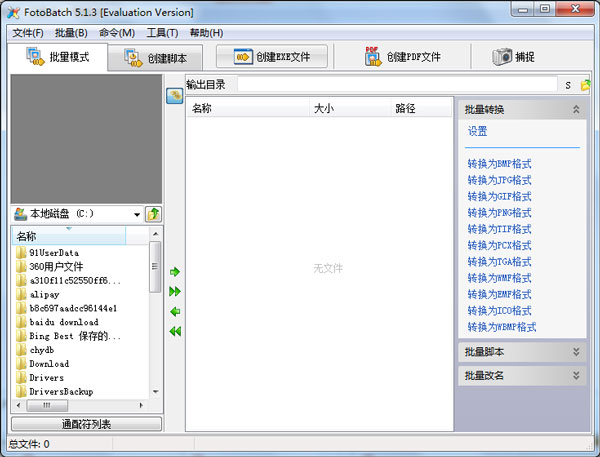Click the Drivers folder icon
This screenshot has height=457, width=600.
(x=21, y=377)
